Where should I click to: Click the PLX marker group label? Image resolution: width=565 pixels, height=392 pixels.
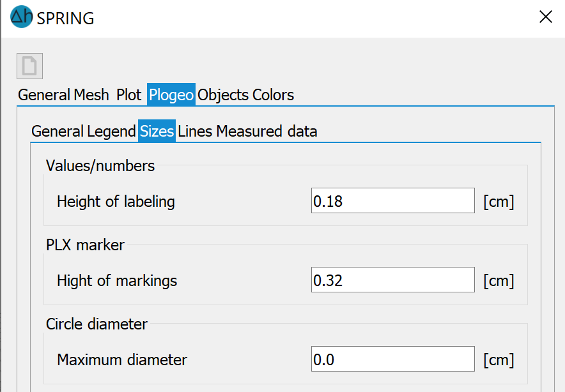click(85, 245)
